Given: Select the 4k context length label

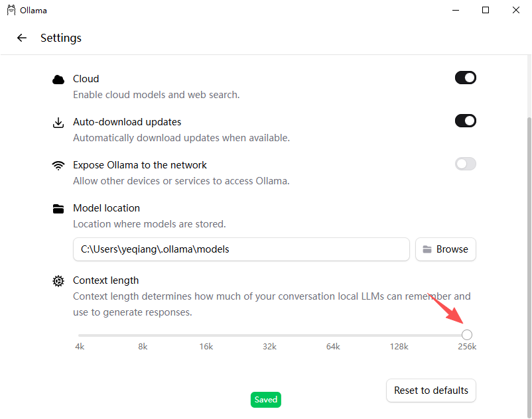Looking at the screenshot, I should coord(80,347).
